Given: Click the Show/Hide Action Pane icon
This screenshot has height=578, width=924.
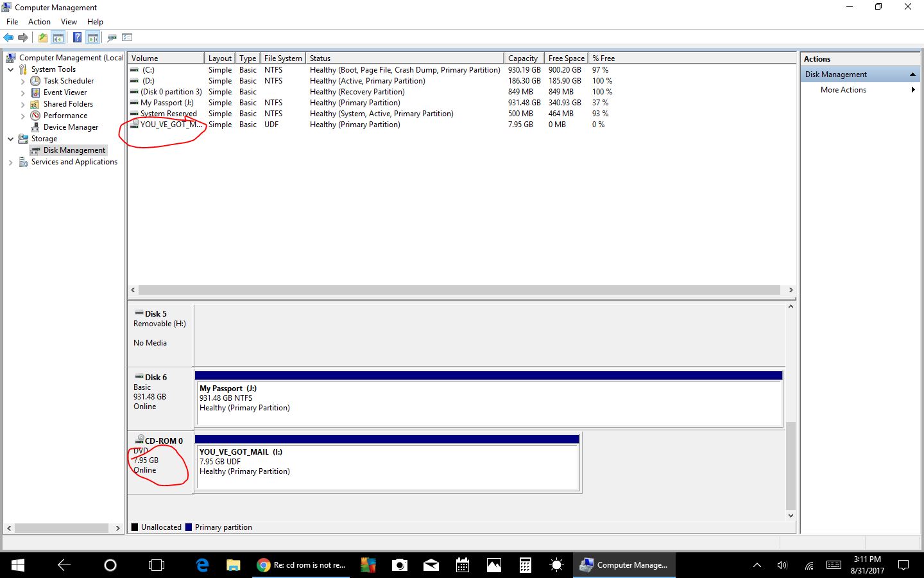Looking at the screenshot, I should pyautogui.click(x=93, y=37).
